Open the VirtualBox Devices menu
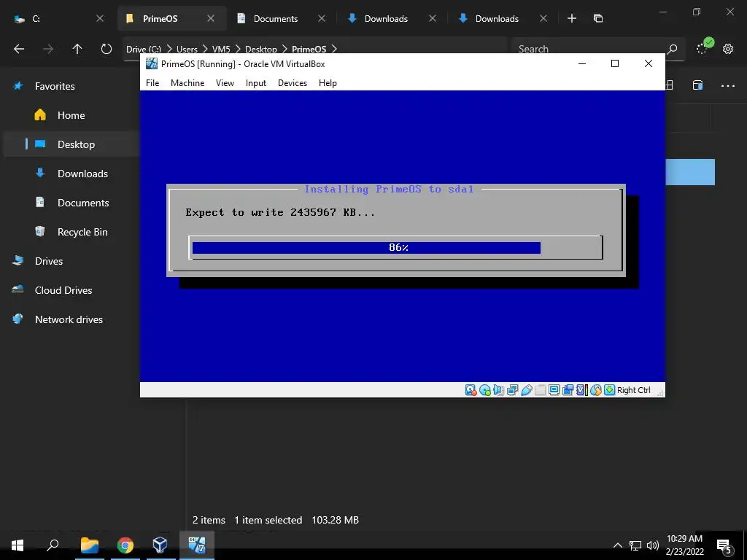Image resolution: width=747 pixels, height=560 pixels. [x=293, y=83]
